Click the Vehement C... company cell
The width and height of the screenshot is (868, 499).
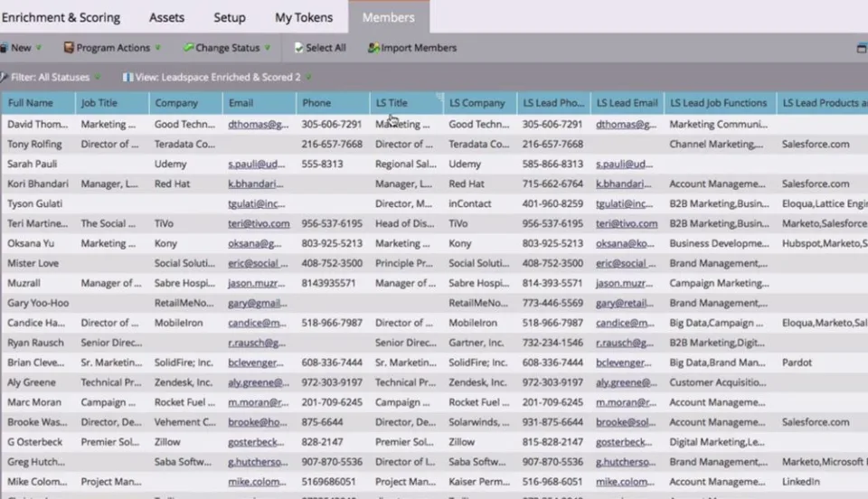(x=184, y=422)
